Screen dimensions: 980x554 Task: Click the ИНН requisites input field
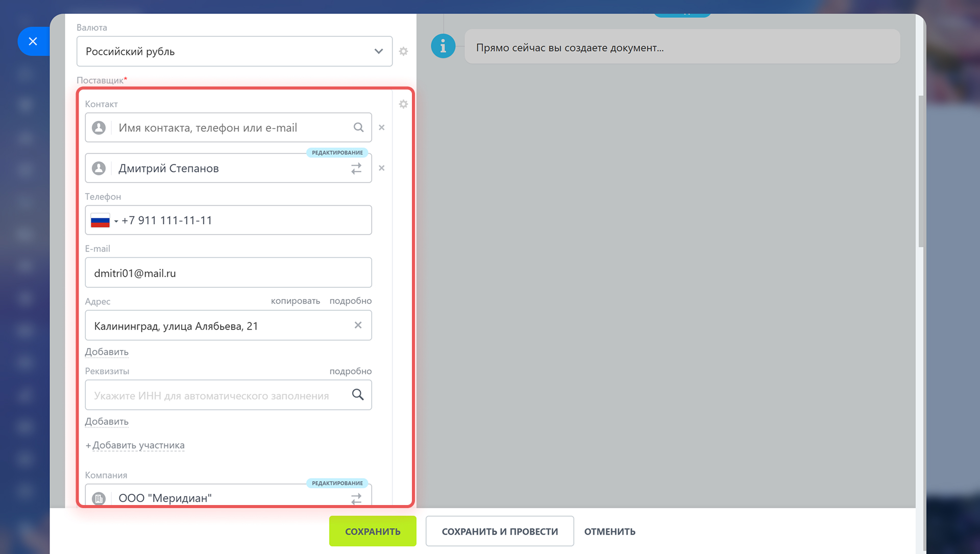click(228, 395)
